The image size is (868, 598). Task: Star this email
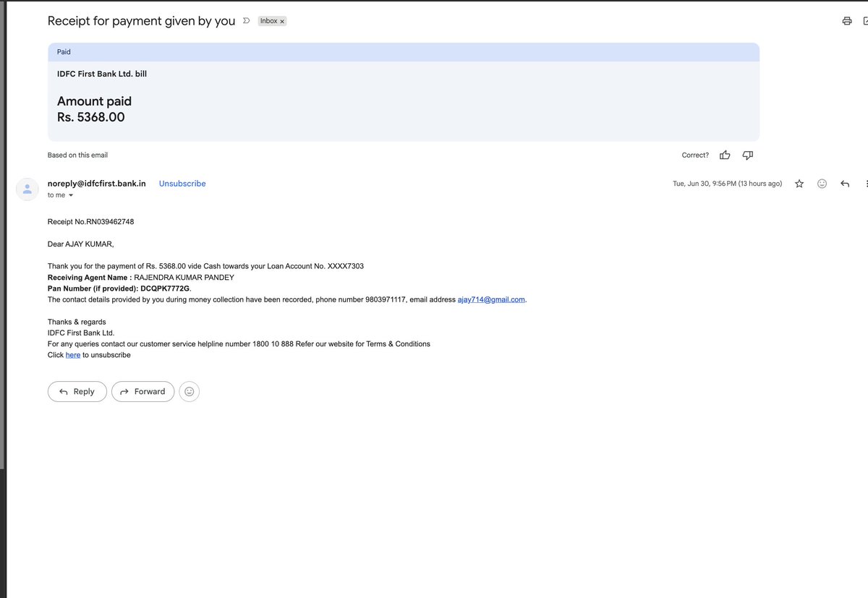coord(799,184)
